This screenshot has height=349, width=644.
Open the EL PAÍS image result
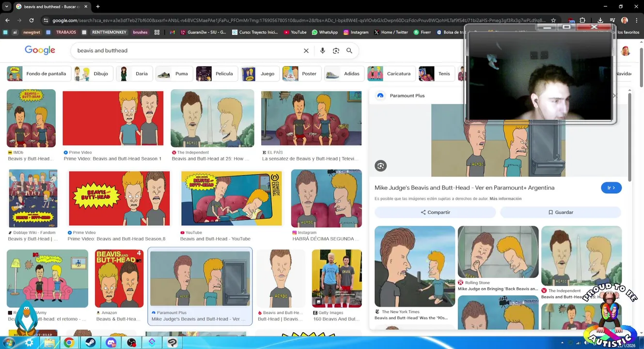pos(311,118)
